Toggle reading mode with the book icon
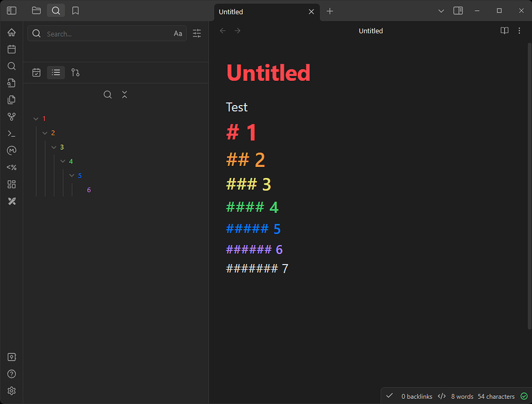This screenshot has height=404, width=532. (504, 31)
